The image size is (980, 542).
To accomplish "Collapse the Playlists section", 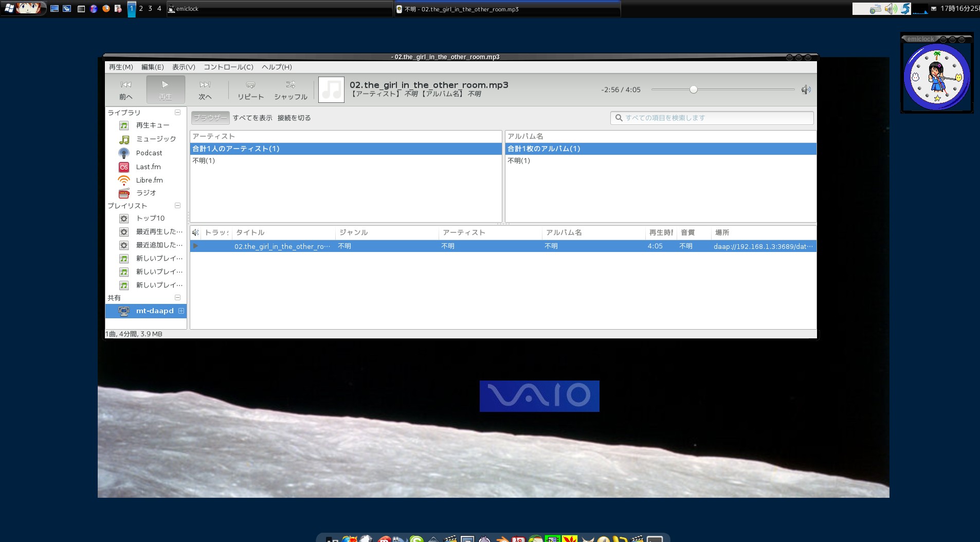I will pos(177,206).
